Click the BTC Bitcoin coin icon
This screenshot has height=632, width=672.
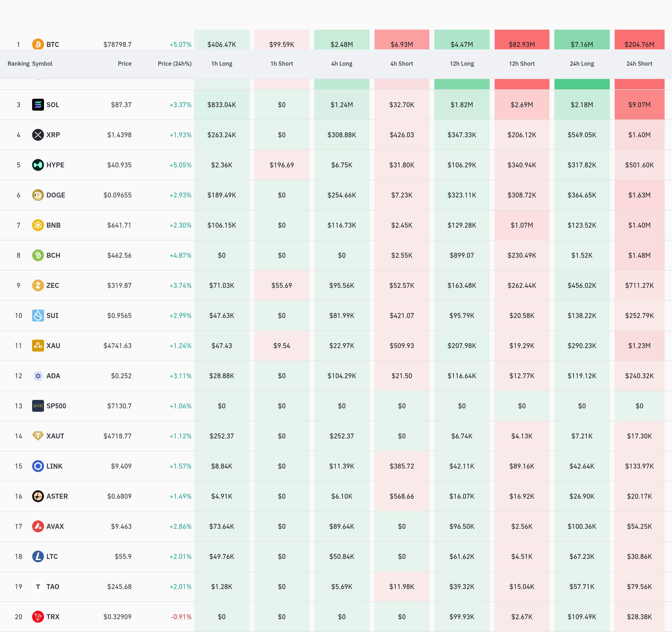38,44
